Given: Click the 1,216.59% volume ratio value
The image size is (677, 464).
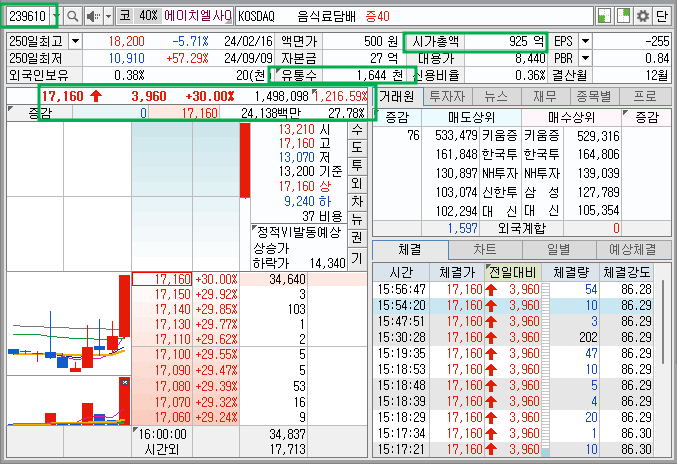Looking at the screenshot, I should click(341, 96).
